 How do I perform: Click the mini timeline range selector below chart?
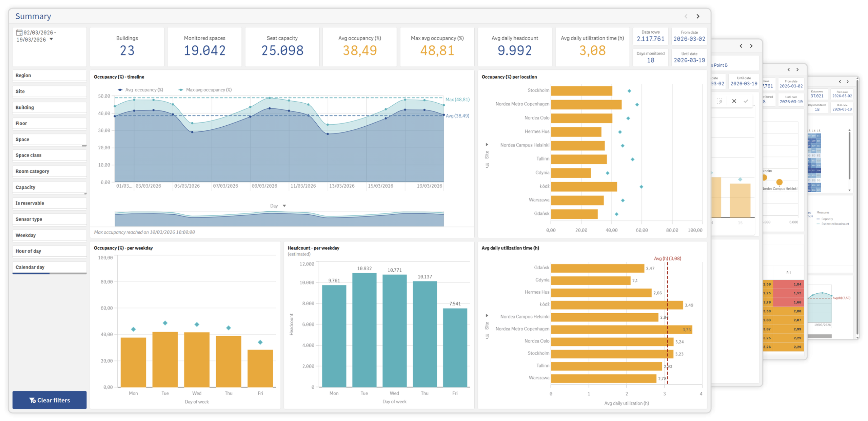tap(279, 218)
